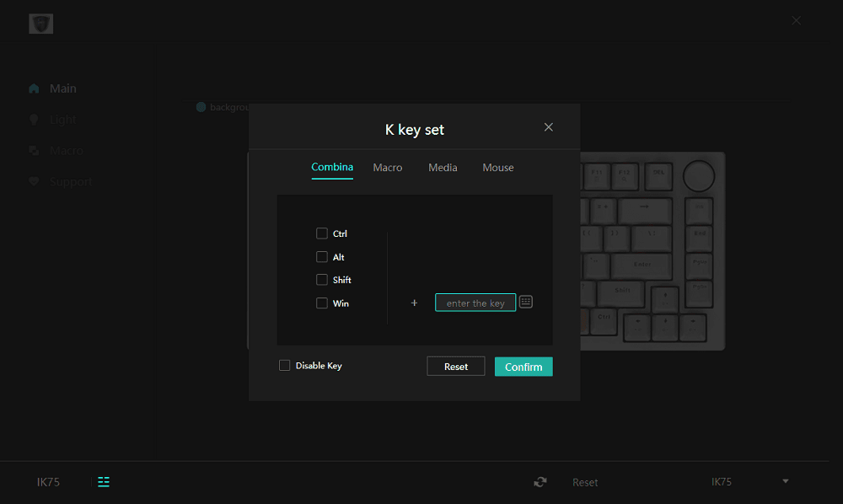Enable the Ctrl modifier checkbox
Image resolution: width=843 pixels, height=504 pixels.
coord(322,233)
